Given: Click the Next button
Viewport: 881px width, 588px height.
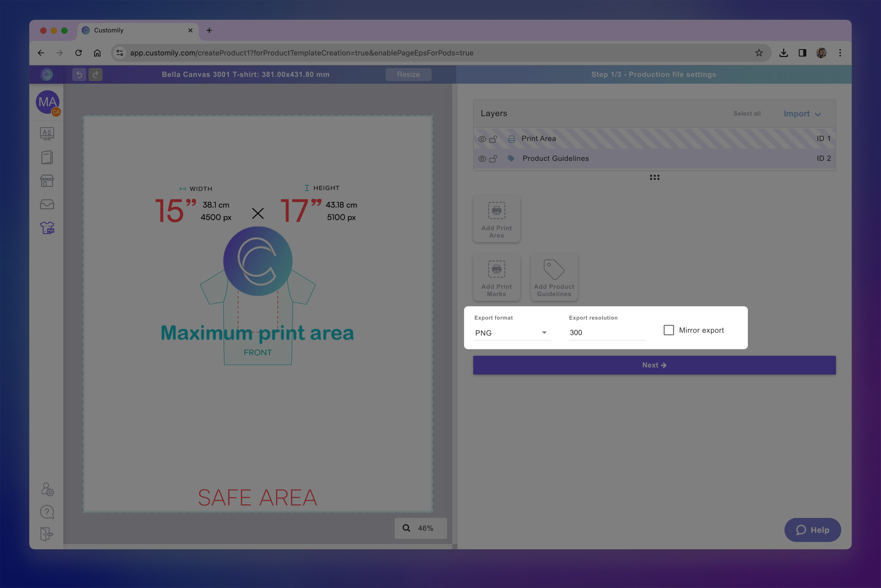Looking at the screenshot, I should tap(654, 365).
